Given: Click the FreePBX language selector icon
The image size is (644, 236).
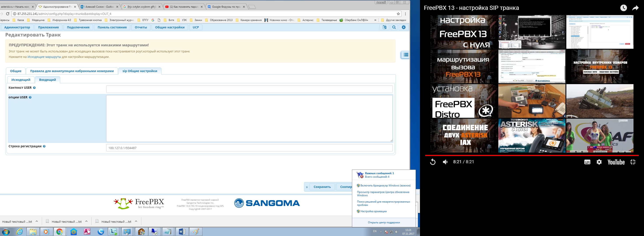Looking at the screenshot, I should [x=384, y=27].
